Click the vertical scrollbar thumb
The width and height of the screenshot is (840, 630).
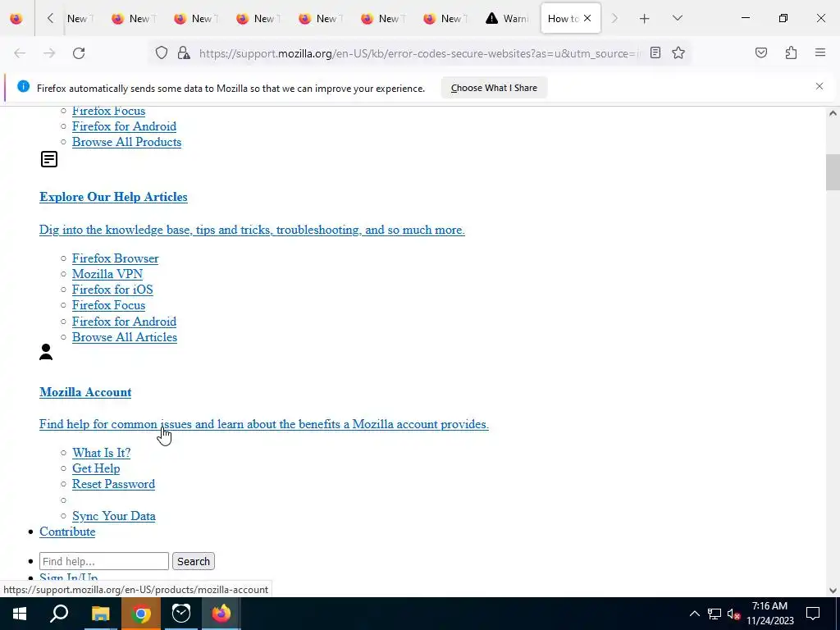[833, 172]
